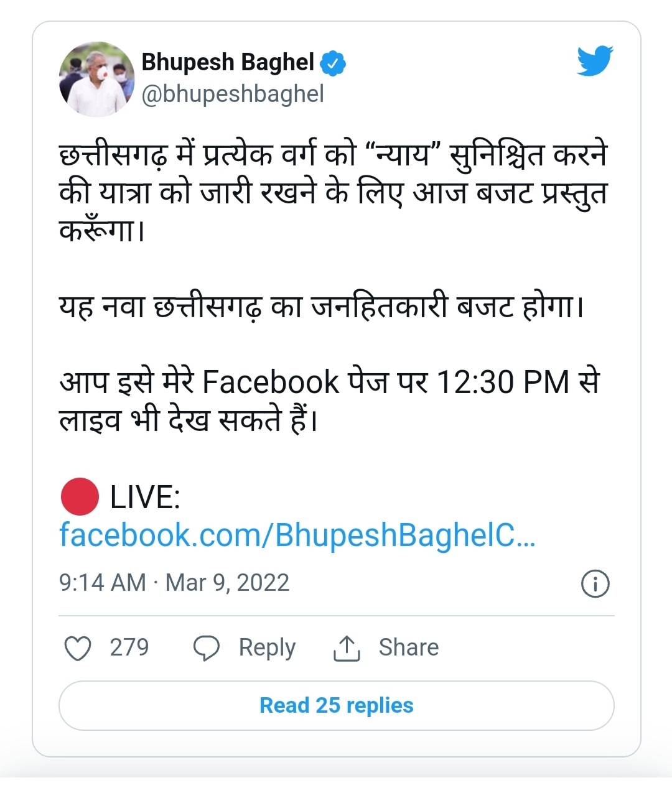Image resolution: width=672 pixels, height=793 pixels.
Task: Click the blue verified badge
Action: tap(333, 63)
